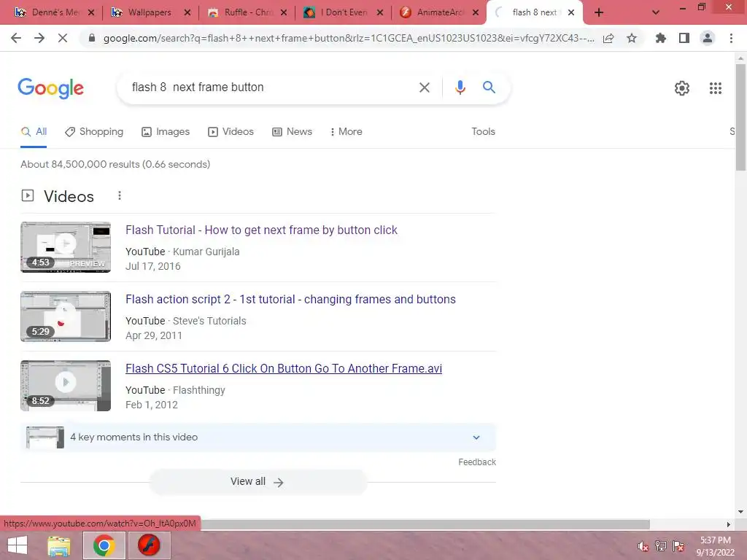Click the Chrome taskbar icon
The height and width of the screenshot is (560, 747).
pyautogui.click(x=104, y=545)
